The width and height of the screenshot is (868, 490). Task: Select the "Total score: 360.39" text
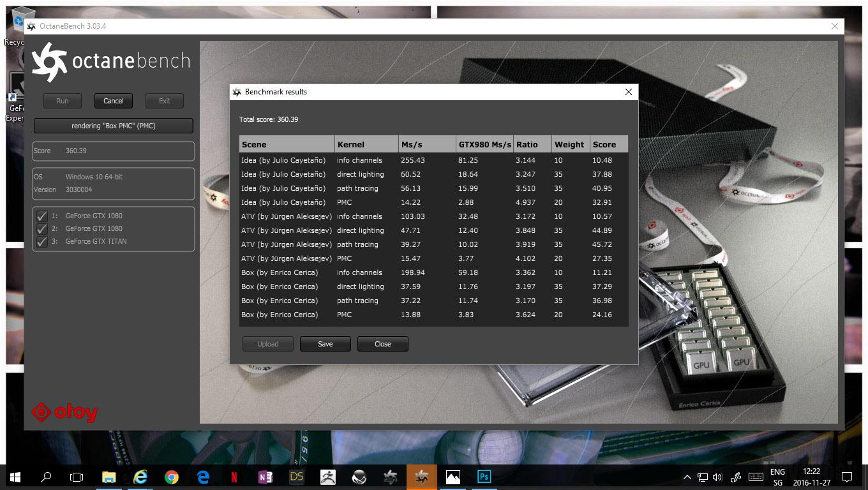[x=269, y=119]
